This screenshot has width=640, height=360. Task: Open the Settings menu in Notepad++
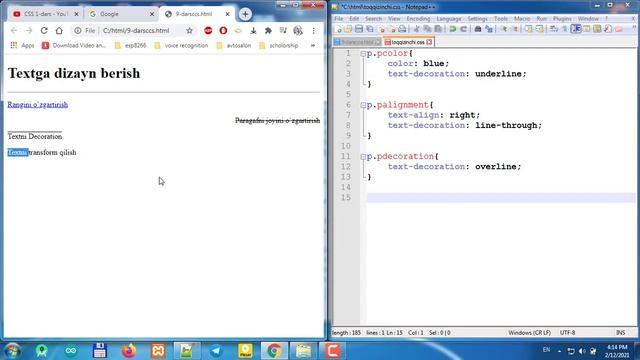(x=477, y=19)
